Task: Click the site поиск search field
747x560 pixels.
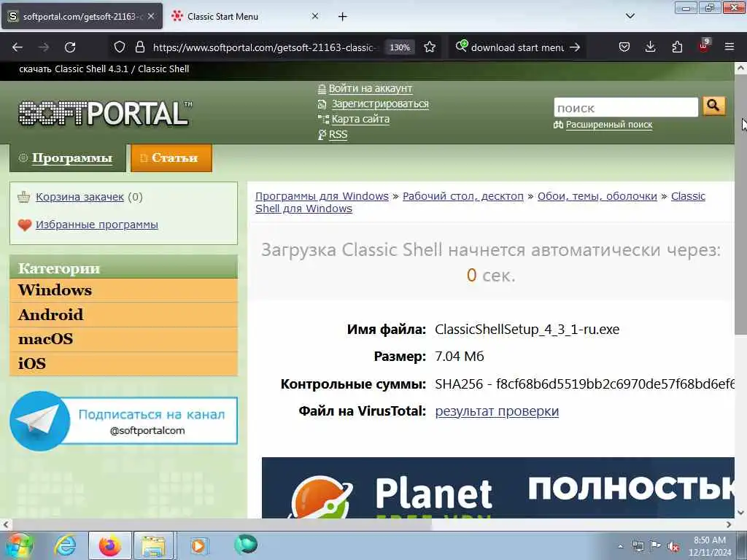Action: [625, 108]
